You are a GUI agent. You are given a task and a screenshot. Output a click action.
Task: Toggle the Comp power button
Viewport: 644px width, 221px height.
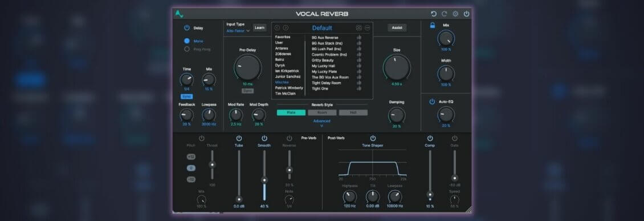pyautogui.click(x=430, y=138)
